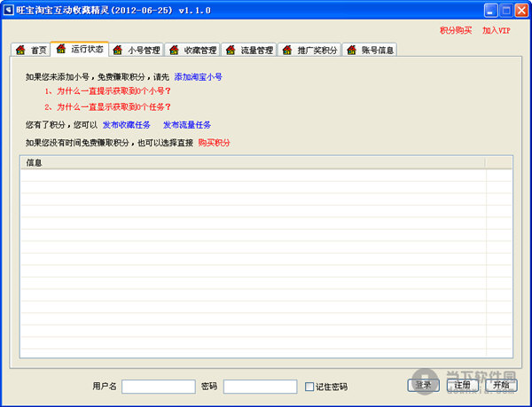Enable the 记住密码 checkbox
532x407 pixels.
tap(309, 387)
